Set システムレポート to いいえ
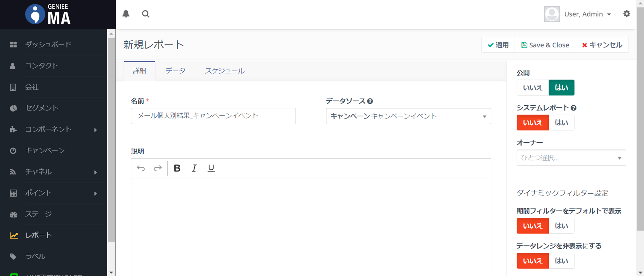The image size is (644, 276). (x=533, y=122)
